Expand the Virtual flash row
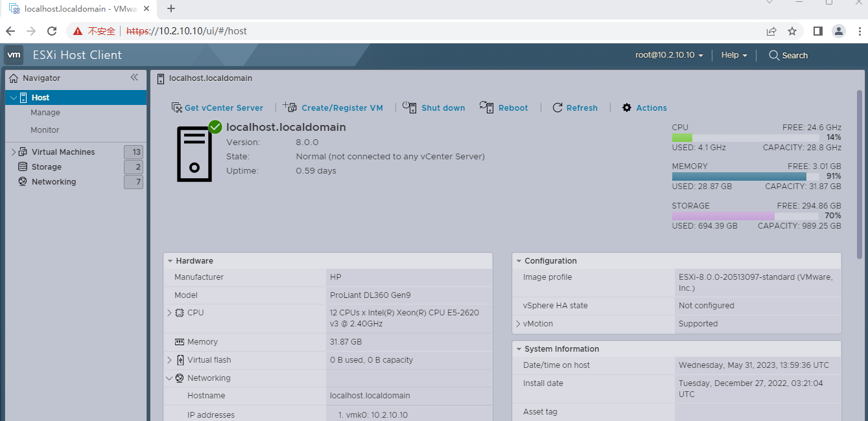Screen dimensions: 868x421 coord(169,360)
